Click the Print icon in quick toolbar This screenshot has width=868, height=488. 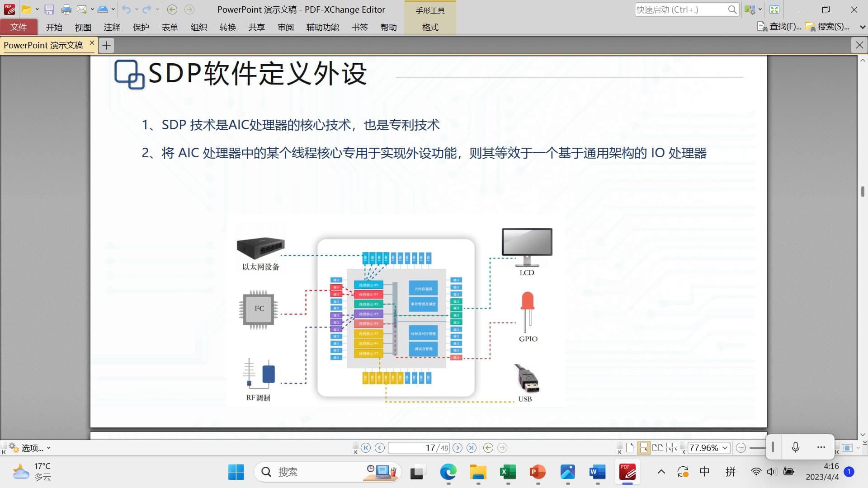click(66, 9)
